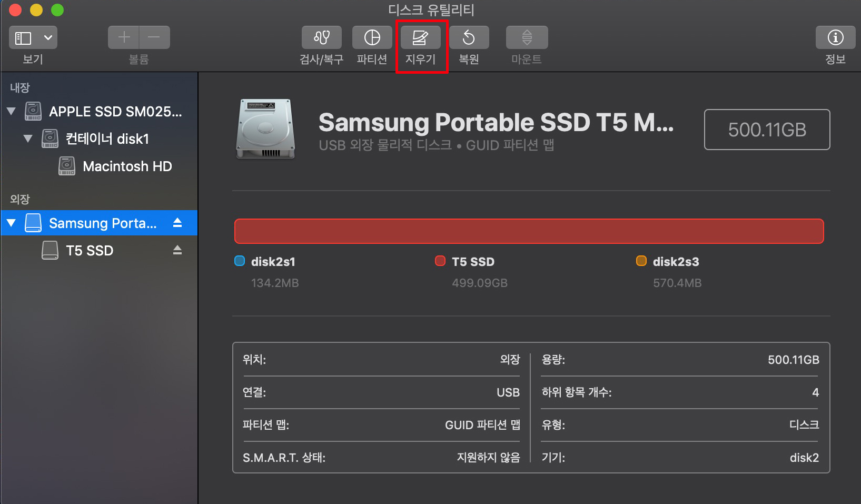The image size is (861, 504).
Task: Click the USB connection value
Action: pyautogui.click(x=508, y=392)
